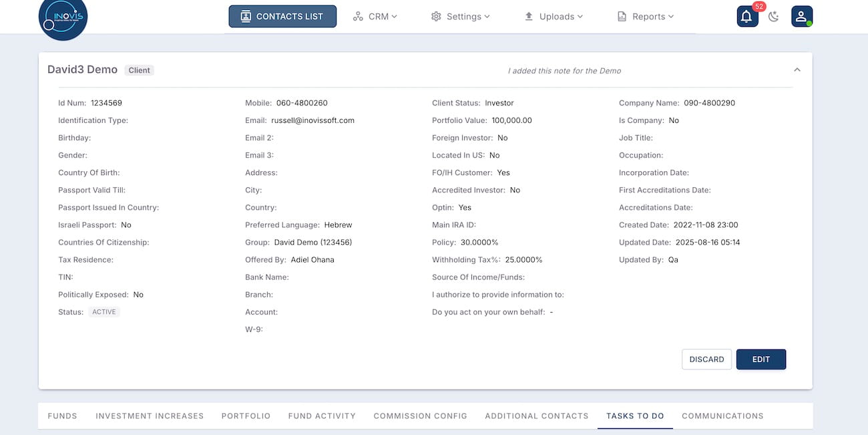Click the CRM network icon

pyautogui.click(x=358, y=17)
